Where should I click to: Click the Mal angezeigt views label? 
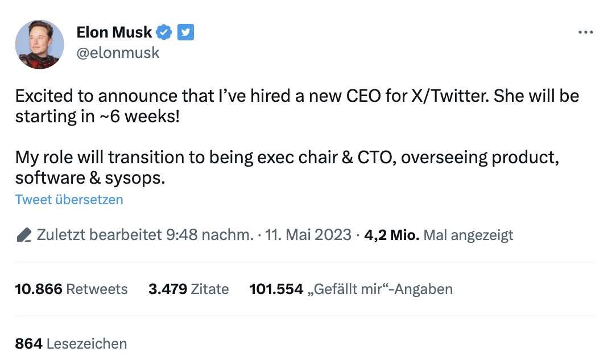469,235
